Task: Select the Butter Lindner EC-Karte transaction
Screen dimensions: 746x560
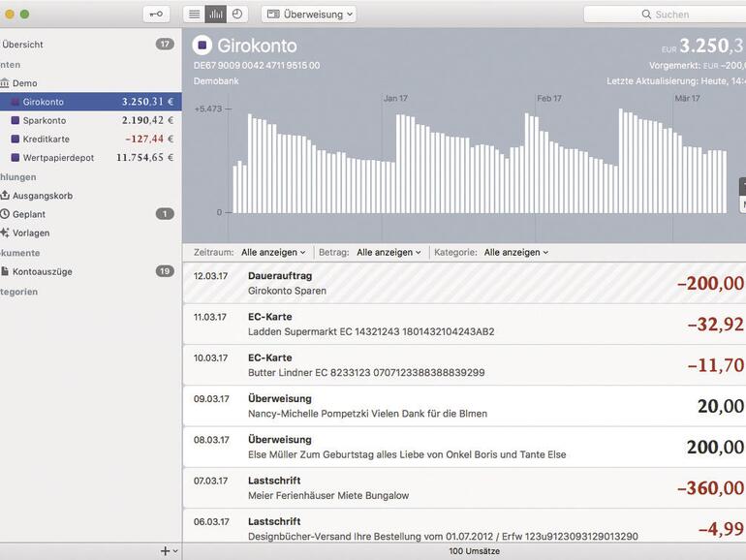Action: [x=464, y=365]
